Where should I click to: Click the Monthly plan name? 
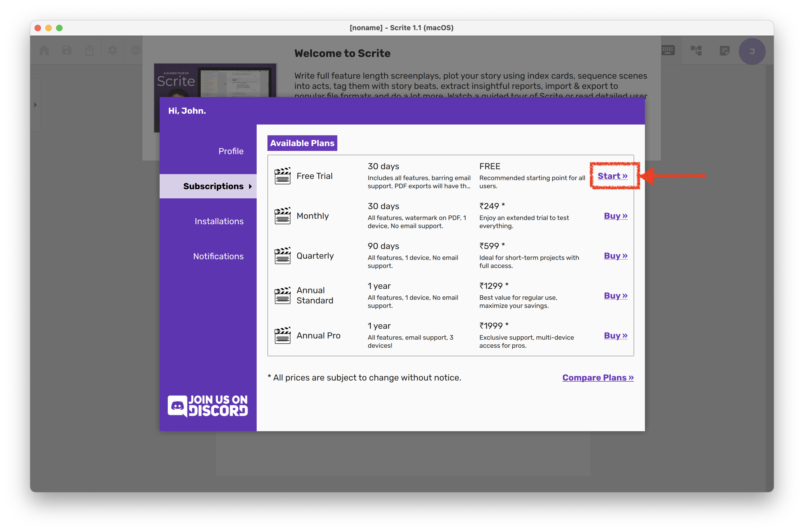coord(312,216)
